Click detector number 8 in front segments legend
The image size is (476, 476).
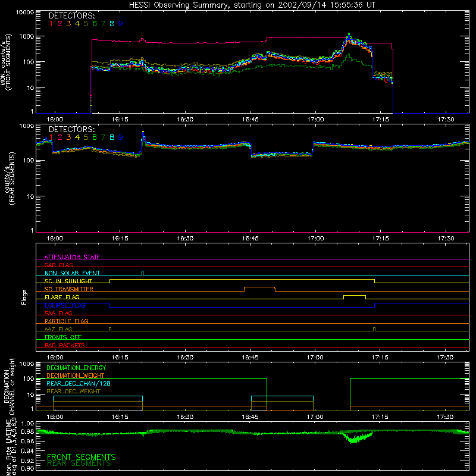[x=112, y=24]
